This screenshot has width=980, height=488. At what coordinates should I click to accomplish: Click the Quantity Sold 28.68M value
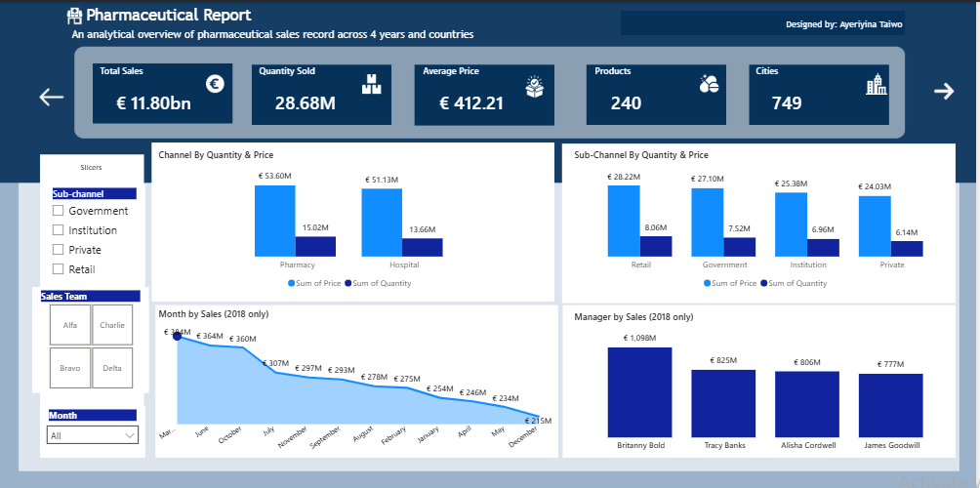pos(305,103)
